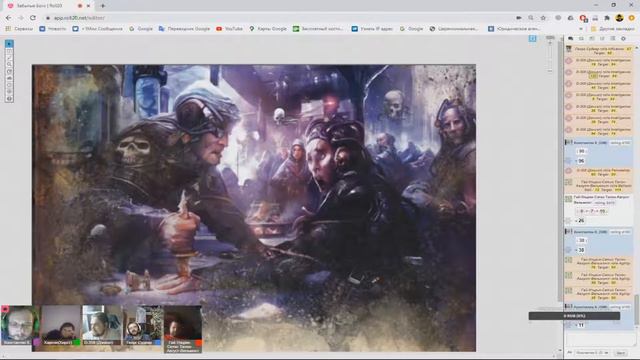Open the Roll20 chat tab

click(x=571, y=38)
